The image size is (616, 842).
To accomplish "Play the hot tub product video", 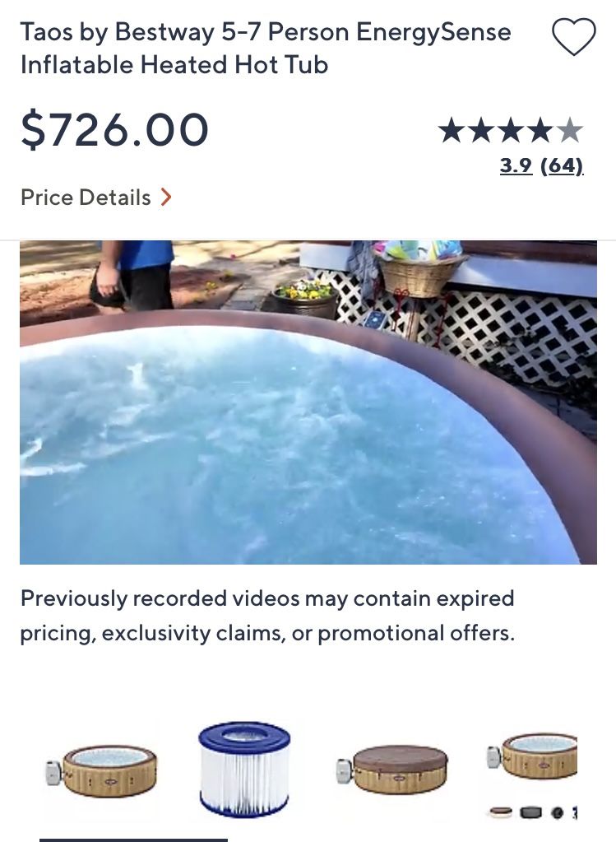I will click(308, 402).
